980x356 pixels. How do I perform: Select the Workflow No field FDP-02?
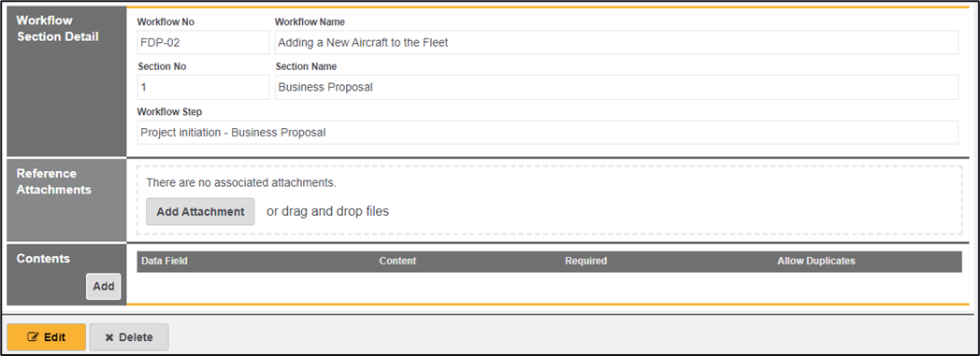coord(203,42)
